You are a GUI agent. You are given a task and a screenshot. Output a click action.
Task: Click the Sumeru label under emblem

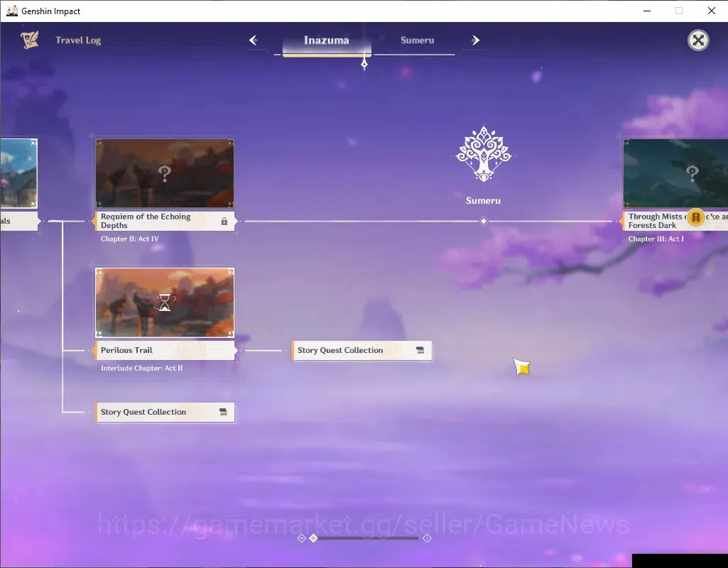pos(484,200)
